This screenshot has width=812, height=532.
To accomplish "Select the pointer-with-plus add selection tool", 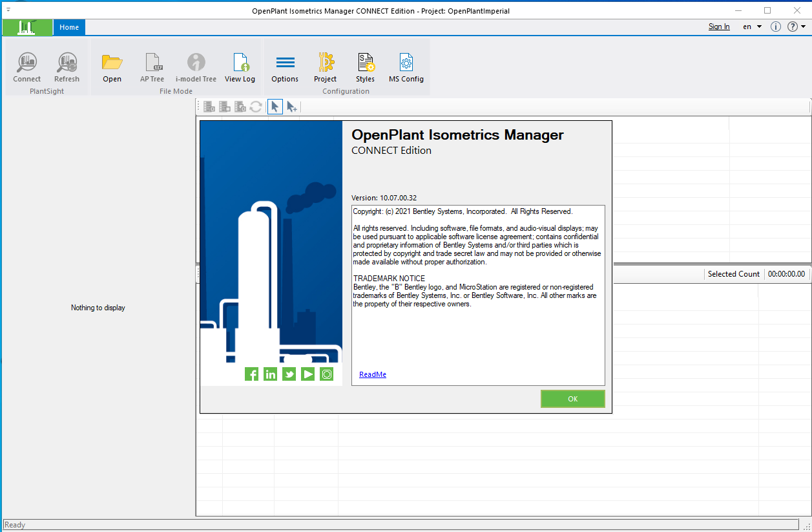I will click(291, 107).
